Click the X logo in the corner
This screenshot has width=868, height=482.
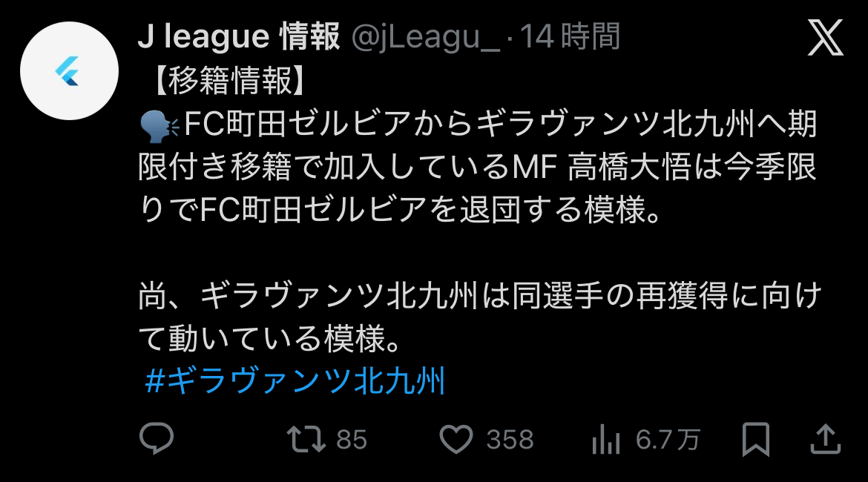[x=826, y=37]
